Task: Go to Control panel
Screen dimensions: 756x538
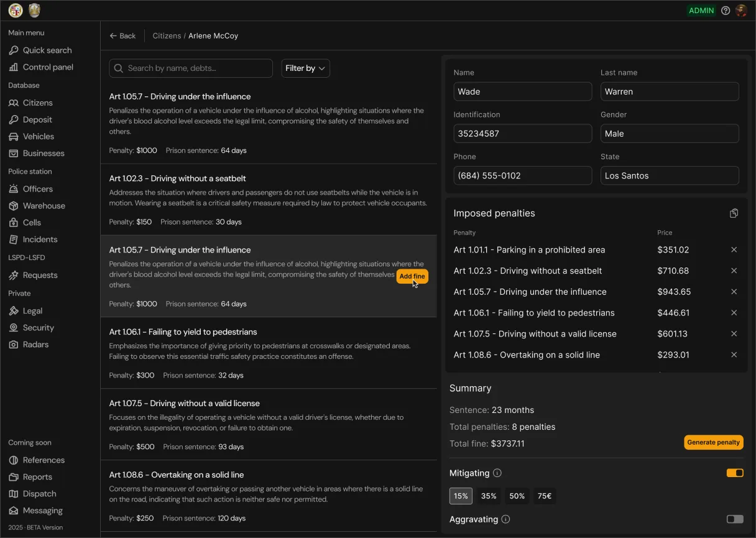Action: point(41,67)
